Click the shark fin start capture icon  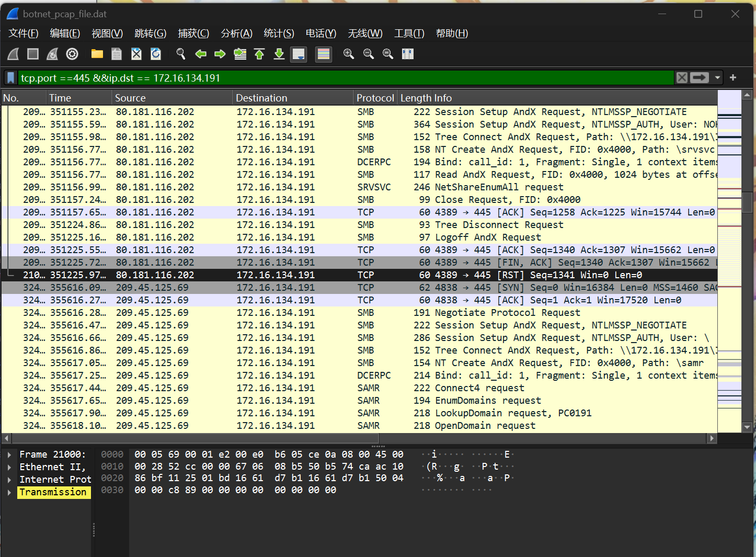pos(14,54)
